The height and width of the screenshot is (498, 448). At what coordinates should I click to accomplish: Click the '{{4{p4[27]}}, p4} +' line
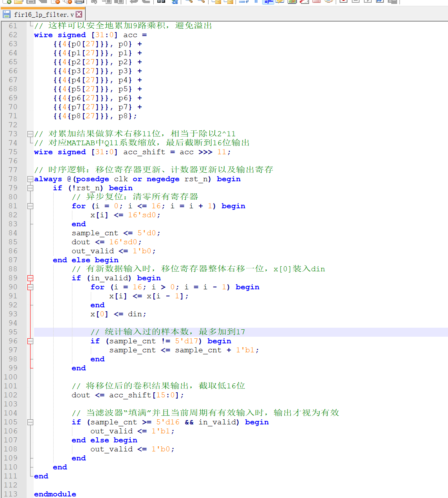point(97,80)
